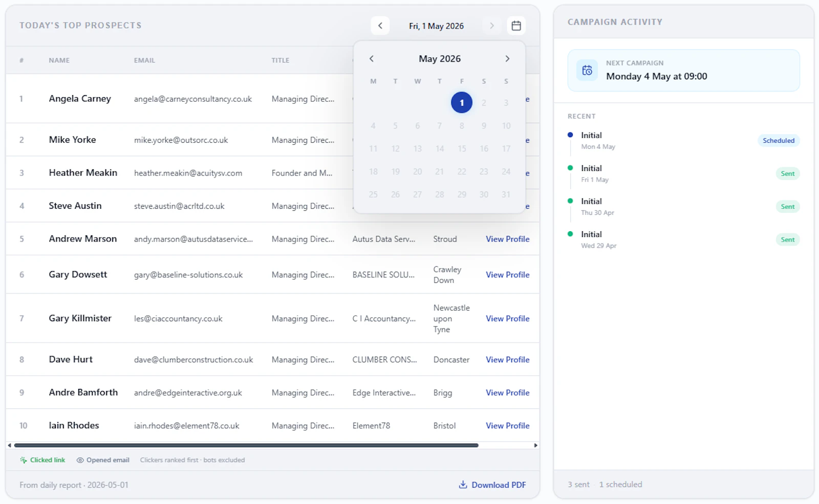Click the 3 sent footer count
This screenshot has height=504, width=819.
(x=578, y=484)
